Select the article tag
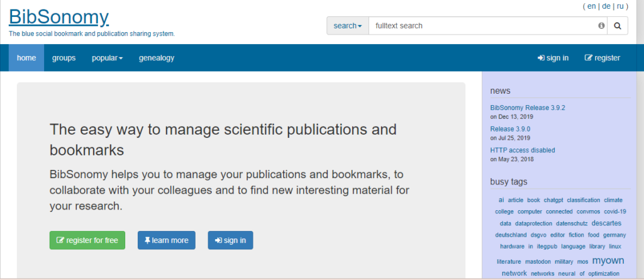Viewport: 644px width, 280px height. pyautogui.click(x=516, y=200)
